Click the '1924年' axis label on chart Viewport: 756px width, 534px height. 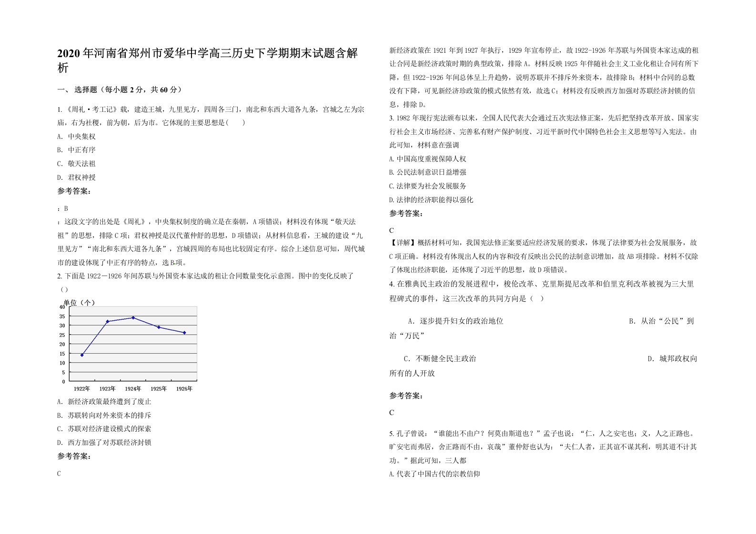[x=133, y=388]
